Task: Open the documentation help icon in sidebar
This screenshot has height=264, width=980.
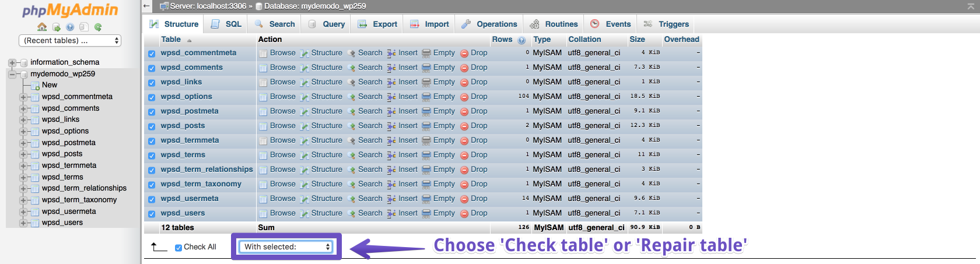Action: click(70, 27)
